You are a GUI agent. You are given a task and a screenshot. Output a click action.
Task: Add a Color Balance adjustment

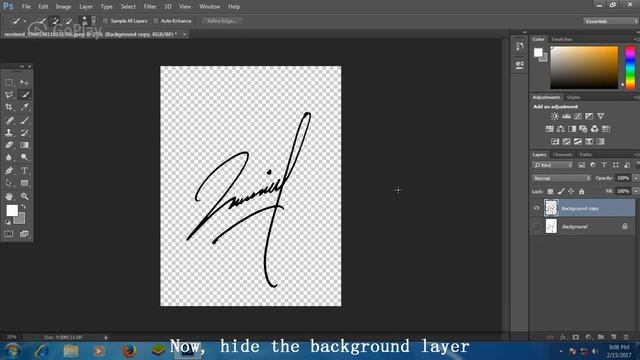[561, 129]
